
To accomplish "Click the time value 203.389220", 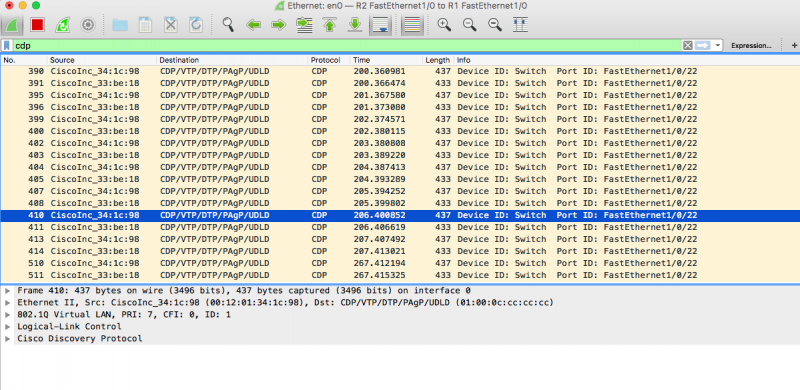I will click(379, 155).
